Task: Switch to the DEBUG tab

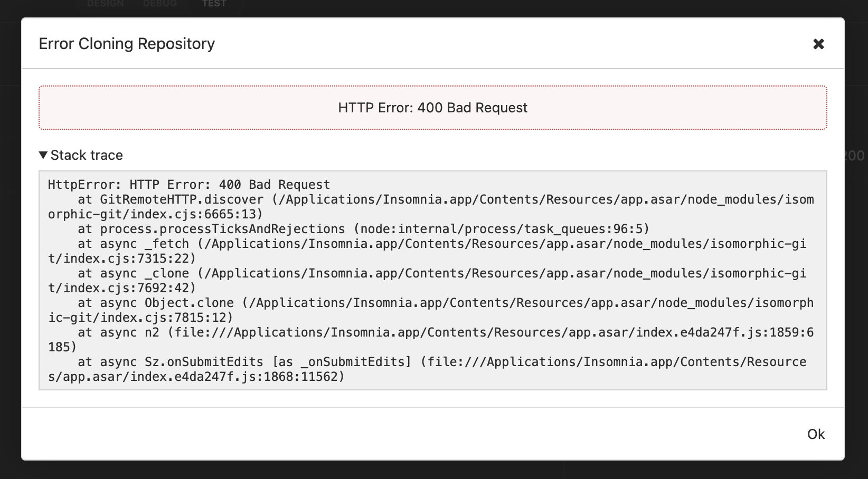Action: pyautogui.click(x=159, y=4)
